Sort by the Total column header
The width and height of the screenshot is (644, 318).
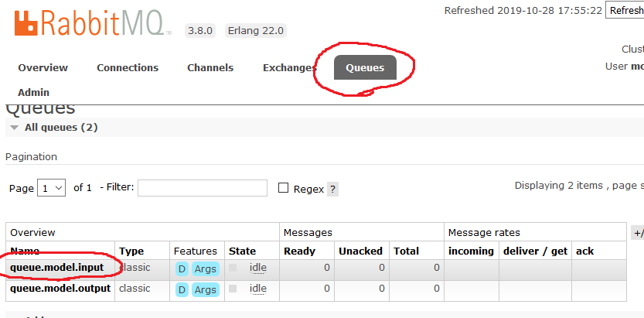point(406,251)
